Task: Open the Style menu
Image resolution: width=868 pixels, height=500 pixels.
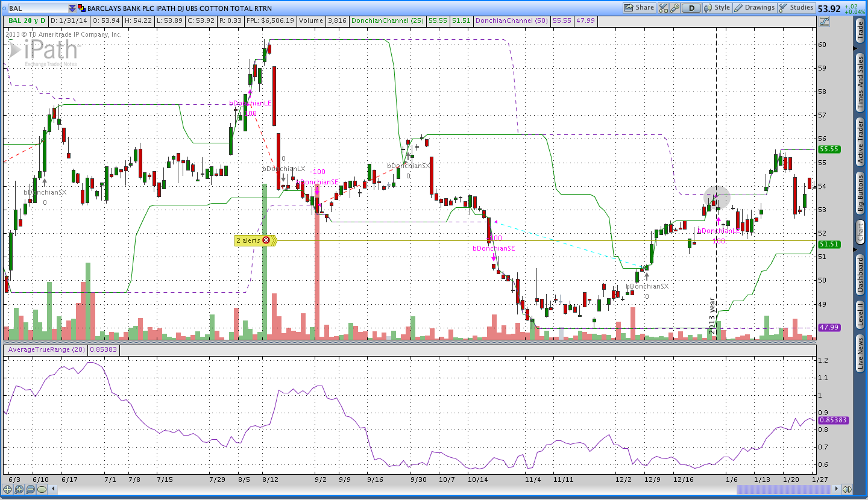Action: [x=717, y=8]
